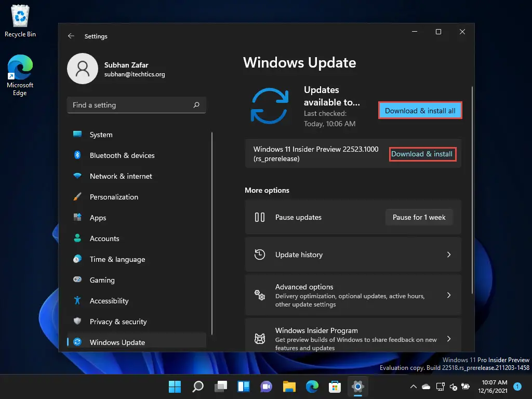Open Advanced options
This screenshot has height=399, width=532.
tap(353, 295)
